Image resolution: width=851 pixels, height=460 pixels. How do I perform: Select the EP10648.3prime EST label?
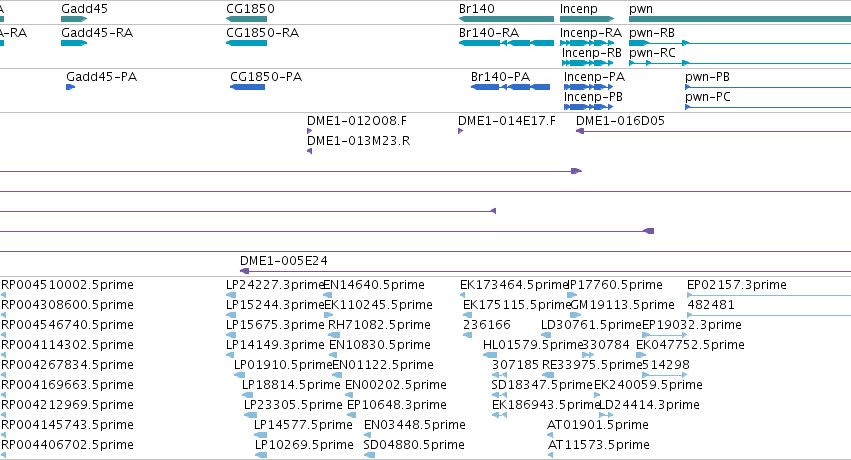pos(397,405)
